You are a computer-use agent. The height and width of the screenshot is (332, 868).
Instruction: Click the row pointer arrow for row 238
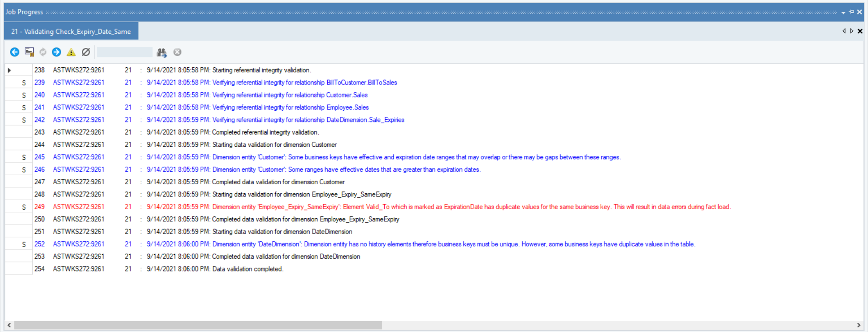click(9, 70)
